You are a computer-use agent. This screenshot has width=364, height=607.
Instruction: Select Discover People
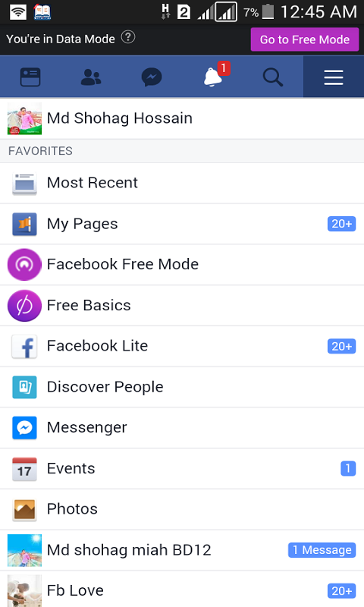[182, 387]
